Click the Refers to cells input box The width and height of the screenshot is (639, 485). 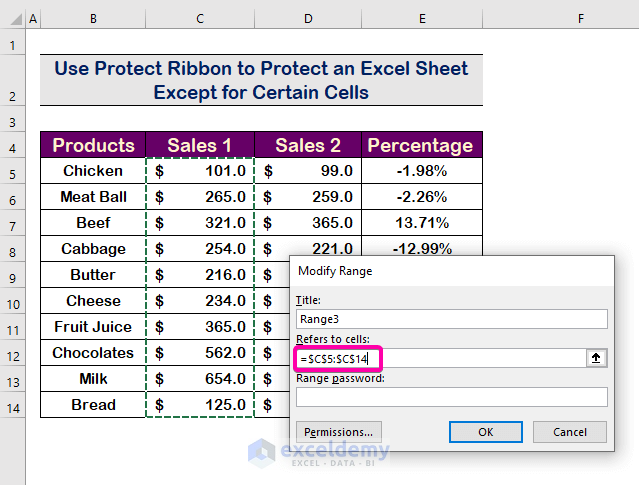pyautogui.click(x=440, y=359)
